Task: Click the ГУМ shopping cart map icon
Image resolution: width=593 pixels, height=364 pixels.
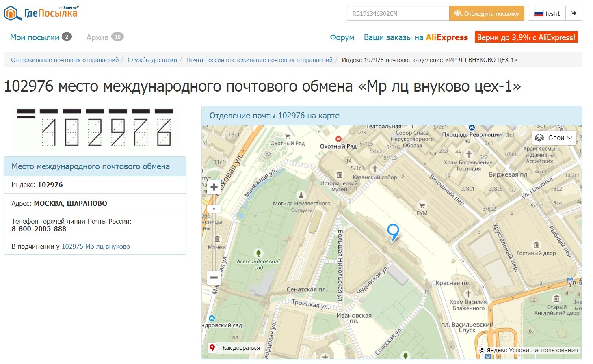Action: point(422,205)
